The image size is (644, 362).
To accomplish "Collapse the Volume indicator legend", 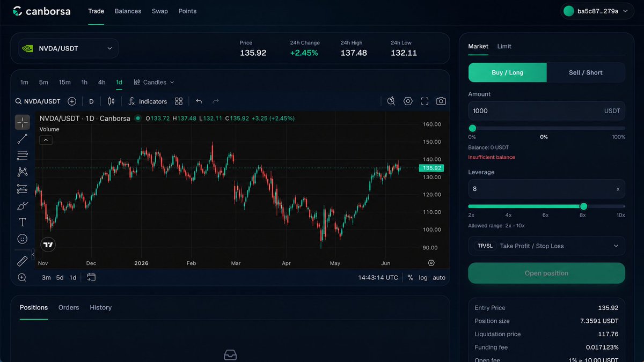I will pos(46,140).
